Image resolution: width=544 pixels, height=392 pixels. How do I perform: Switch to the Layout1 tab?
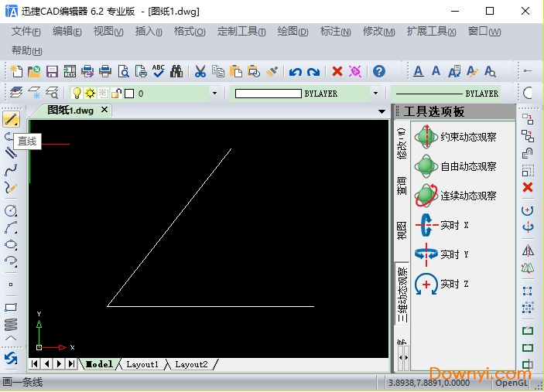click(142, 364)
